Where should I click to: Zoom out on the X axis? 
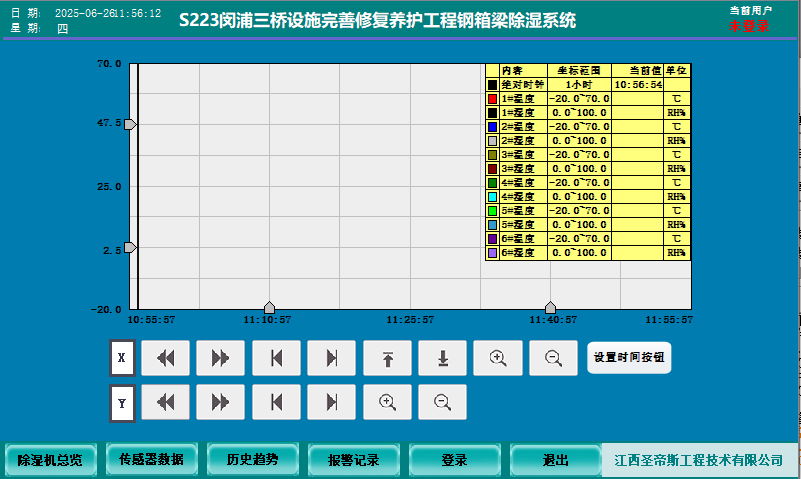tap(553, 358)
